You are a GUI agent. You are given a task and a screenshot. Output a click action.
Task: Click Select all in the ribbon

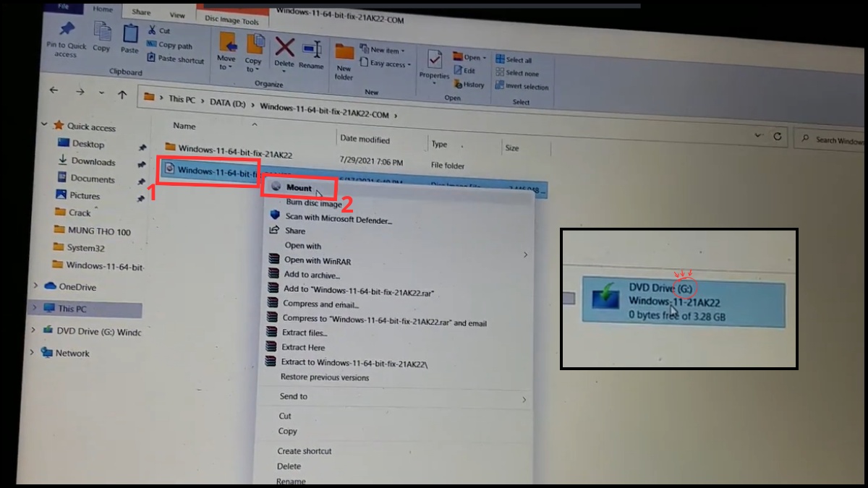tap(514, 60)
